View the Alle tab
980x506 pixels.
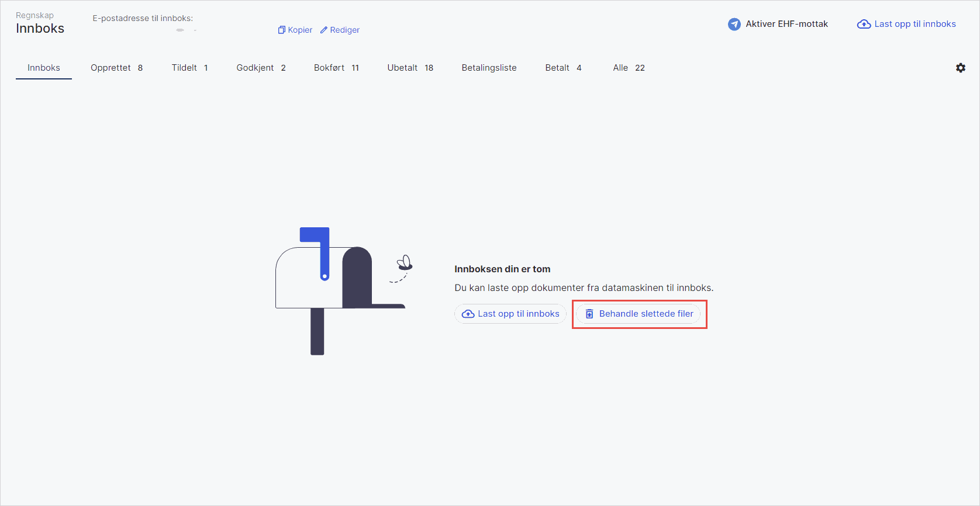coord(629,68)
